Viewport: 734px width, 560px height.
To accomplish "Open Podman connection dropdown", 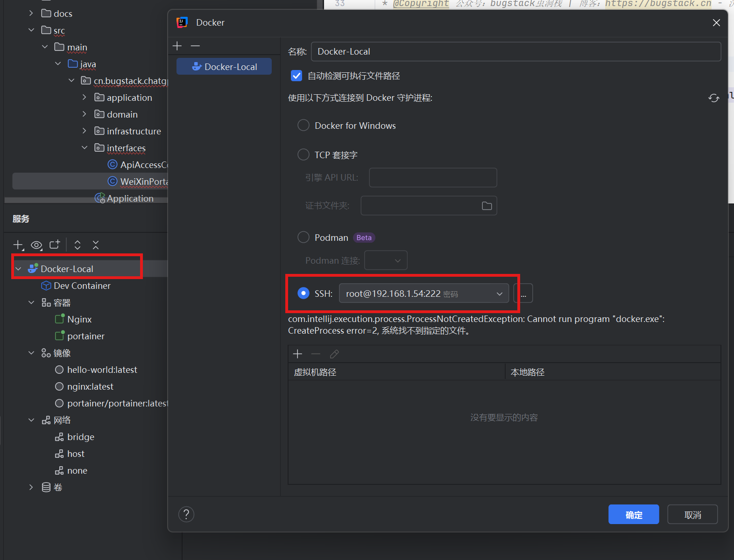I will [386, 260].
